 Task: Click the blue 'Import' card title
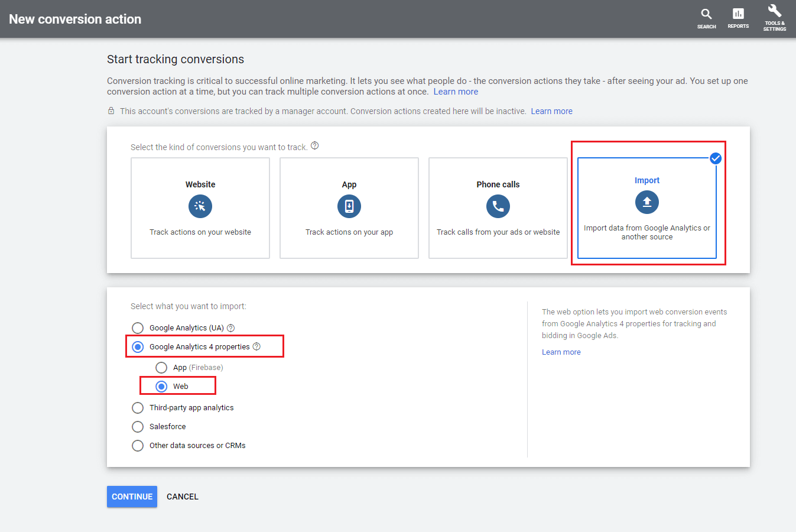click(647, 180)
